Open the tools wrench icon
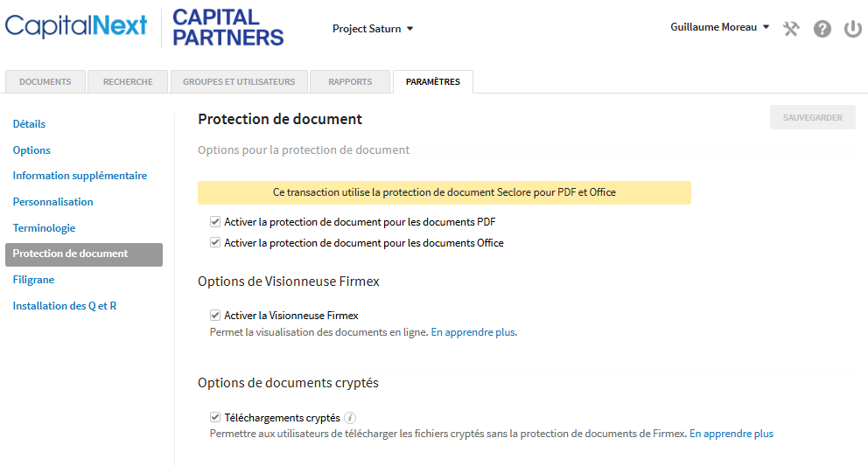868x466 pixels. pos(791,28)
